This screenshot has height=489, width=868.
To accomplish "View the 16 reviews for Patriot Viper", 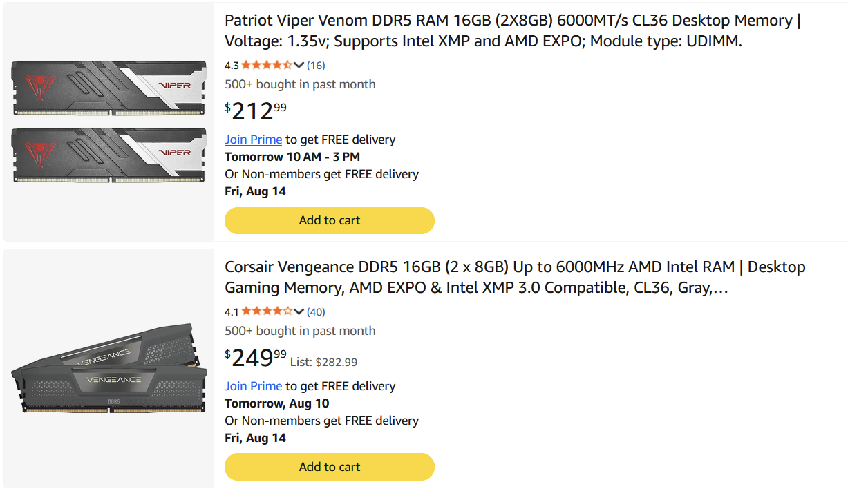I will pyautogui.click(x=316, y=66).
